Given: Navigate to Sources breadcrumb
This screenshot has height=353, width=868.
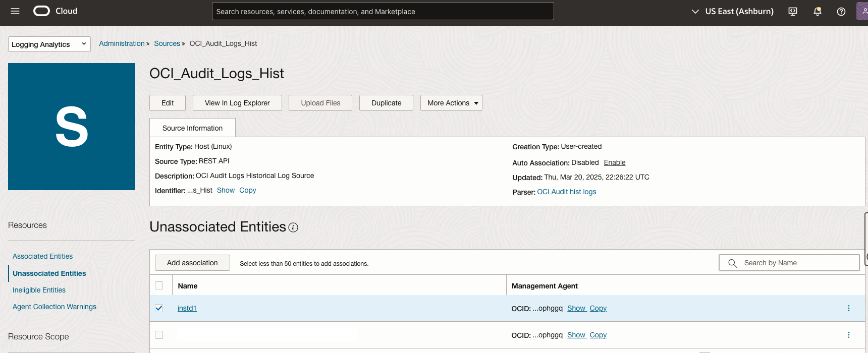Looking at the screenshot, I should pyautogui.click(x=167, y=43).
